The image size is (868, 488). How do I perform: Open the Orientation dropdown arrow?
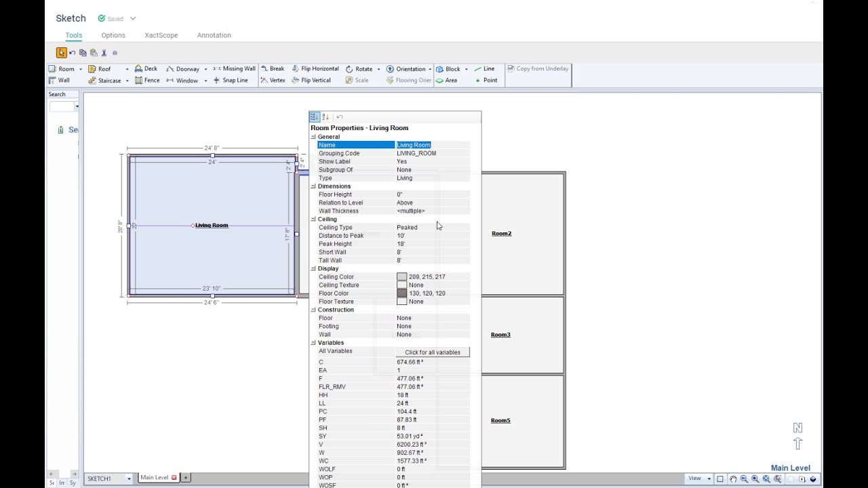pyautogui.click(x=430, y=69)
